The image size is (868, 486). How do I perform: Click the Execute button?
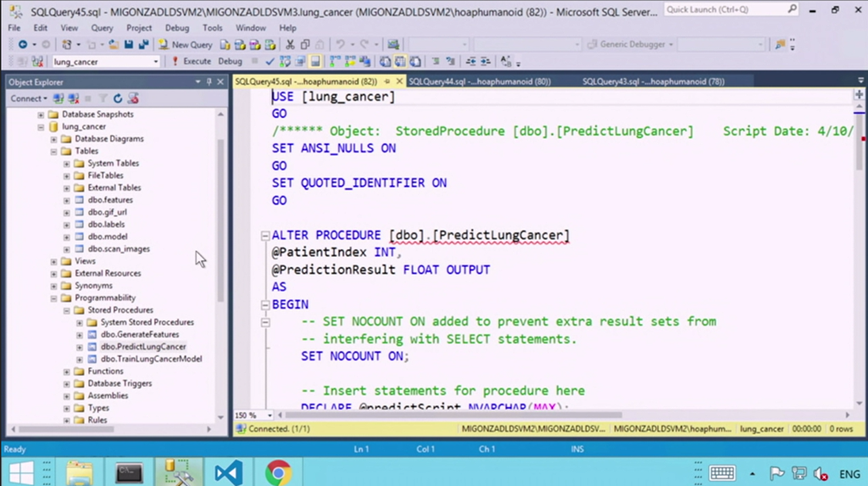191,62
